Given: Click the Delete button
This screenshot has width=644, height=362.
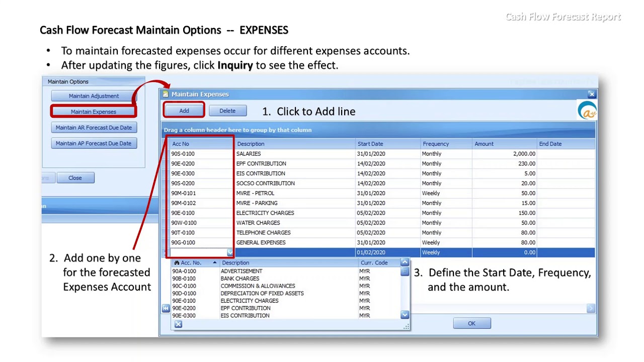Looking at the screenshot, I should point(227,111).
